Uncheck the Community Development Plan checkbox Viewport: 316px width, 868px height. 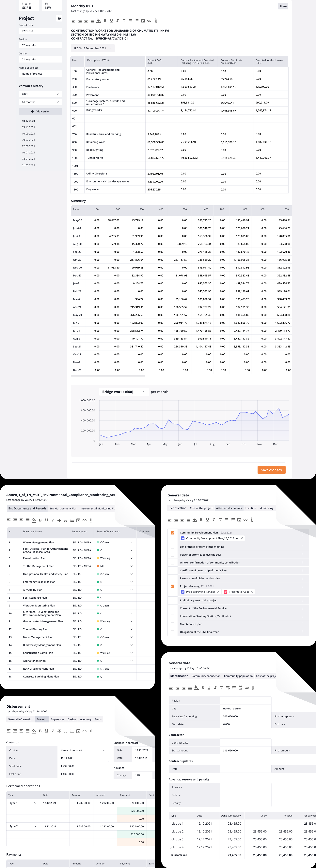173,533
